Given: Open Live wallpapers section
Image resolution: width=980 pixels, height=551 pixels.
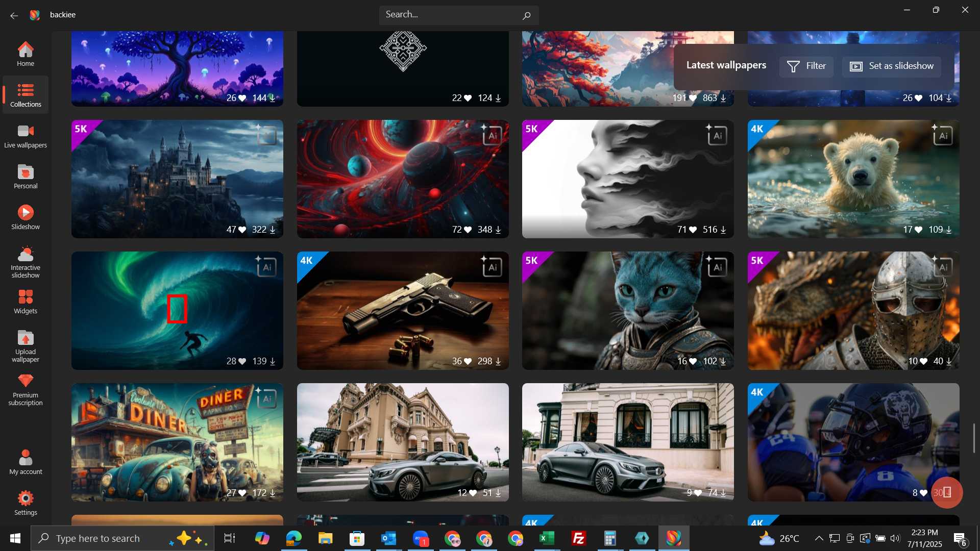Looking at the screenshot, I should click(x=26, y=136).
